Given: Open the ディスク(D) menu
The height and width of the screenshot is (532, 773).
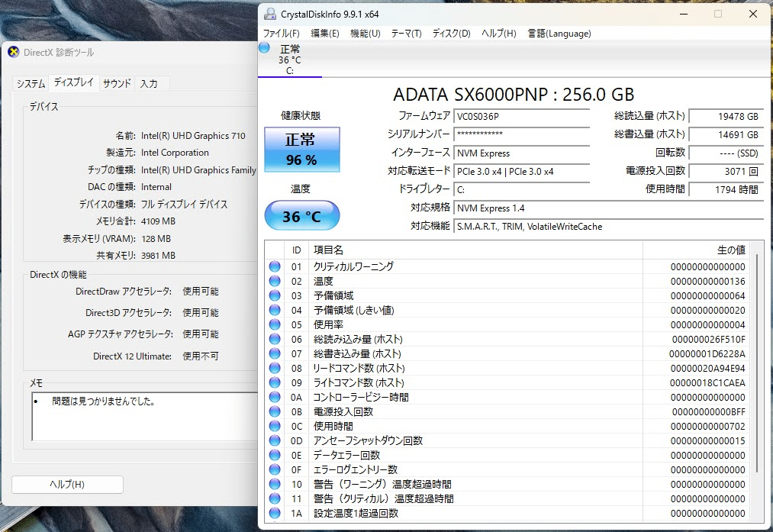Looking at the screenshot, I should (451, 34).
